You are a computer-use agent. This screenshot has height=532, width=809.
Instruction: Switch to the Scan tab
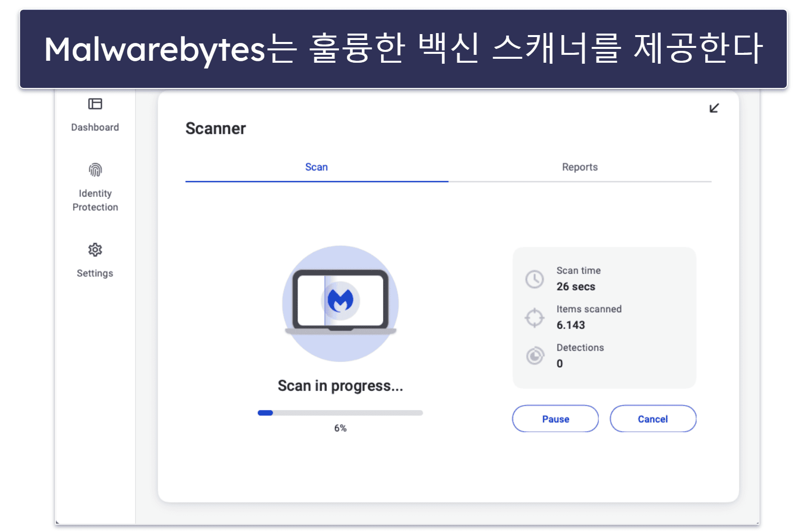pyautogui.click(x=316, y=167)
